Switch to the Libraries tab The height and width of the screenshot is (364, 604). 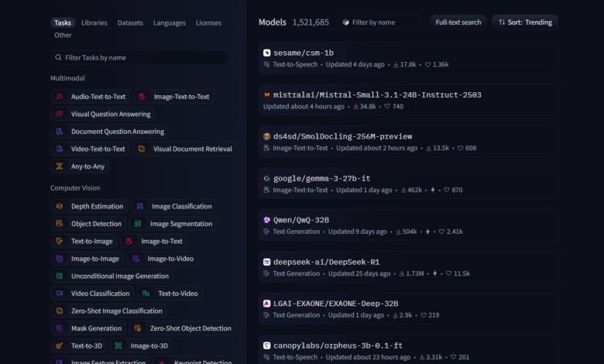94,22
